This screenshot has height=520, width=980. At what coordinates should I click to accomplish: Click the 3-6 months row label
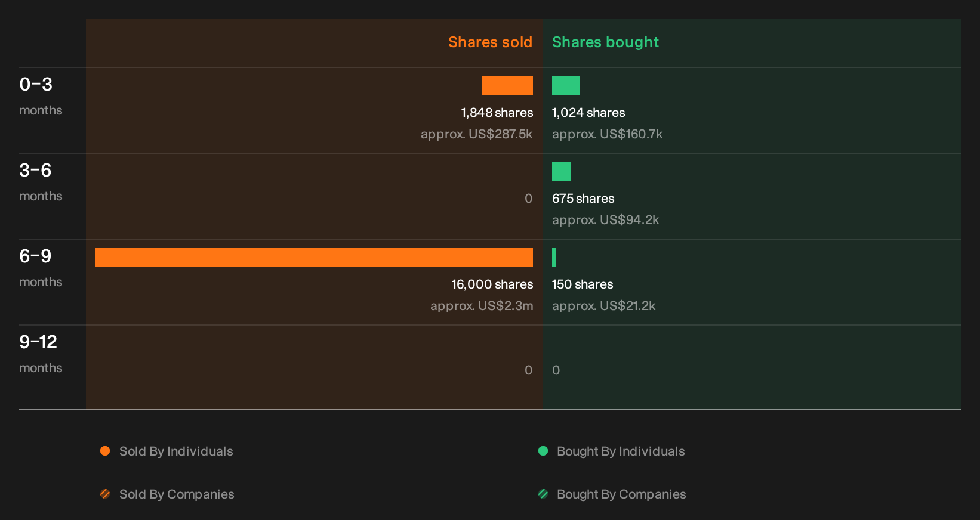(41, 181)
